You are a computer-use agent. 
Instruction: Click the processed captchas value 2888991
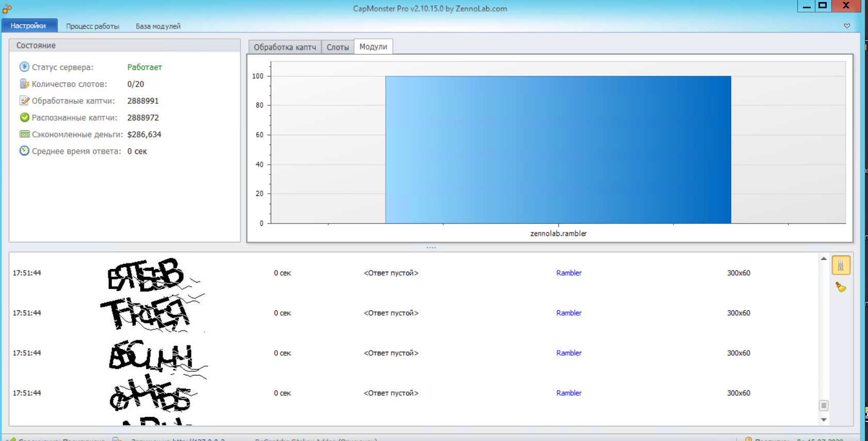(143, 101)
